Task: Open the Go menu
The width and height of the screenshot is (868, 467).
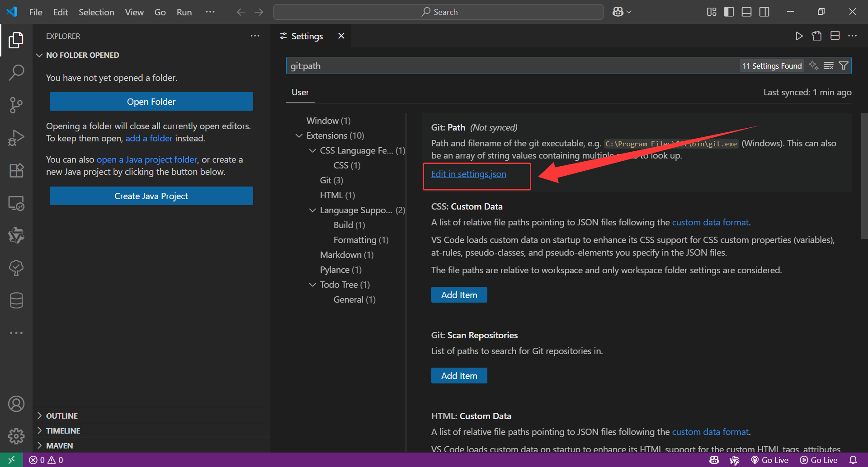Action: coord(160,12)
